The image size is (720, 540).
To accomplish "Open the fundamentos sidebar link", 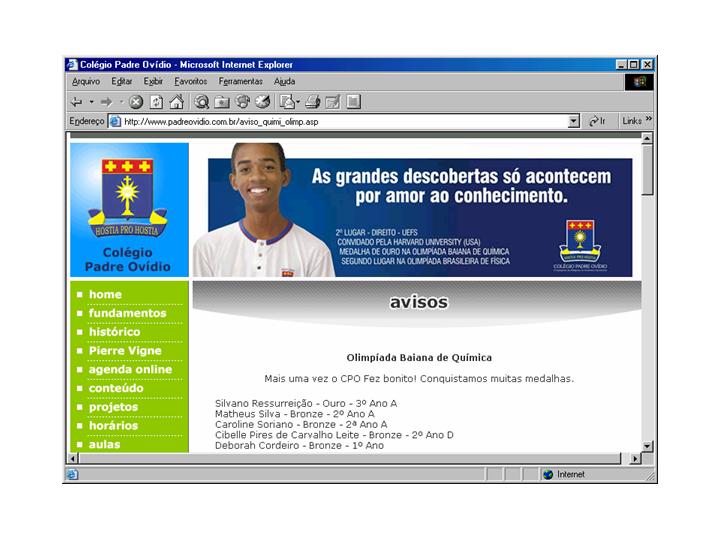I will tap(127, 313).
